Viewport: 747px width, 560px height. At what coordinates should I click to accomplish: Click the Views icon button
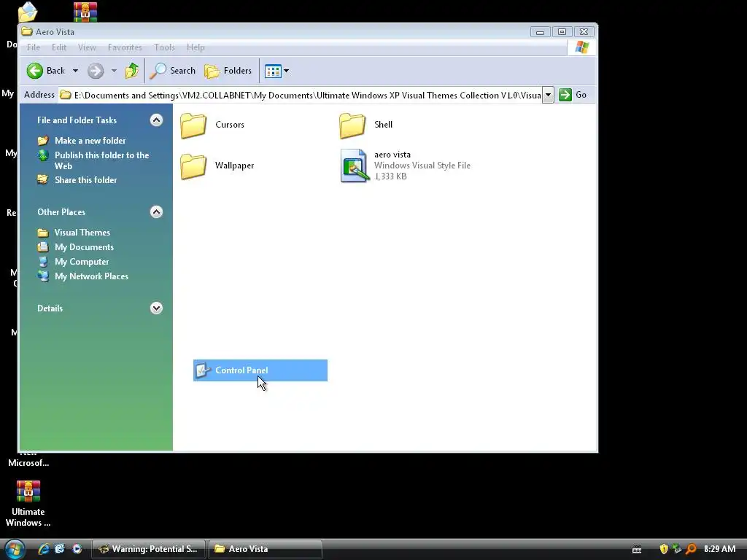(273, 71)
